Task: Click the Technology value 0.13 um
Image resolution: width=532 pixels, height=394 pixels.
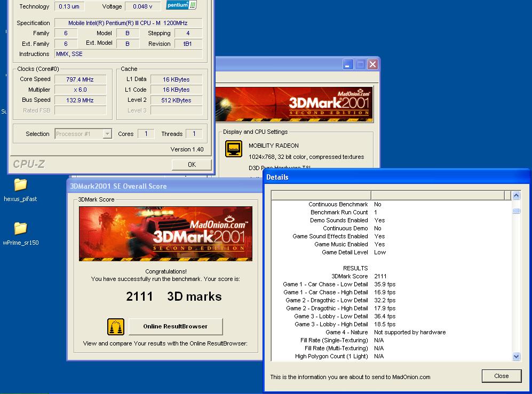Action: click(69, 6)
